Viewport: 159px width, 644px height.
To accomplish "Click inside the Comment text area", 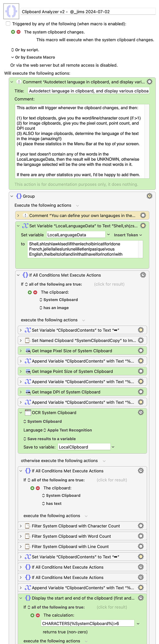I will coord(82,141).
